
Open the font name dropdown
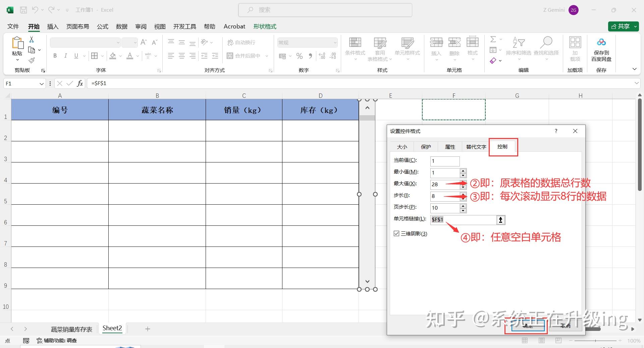coord(118,43)
